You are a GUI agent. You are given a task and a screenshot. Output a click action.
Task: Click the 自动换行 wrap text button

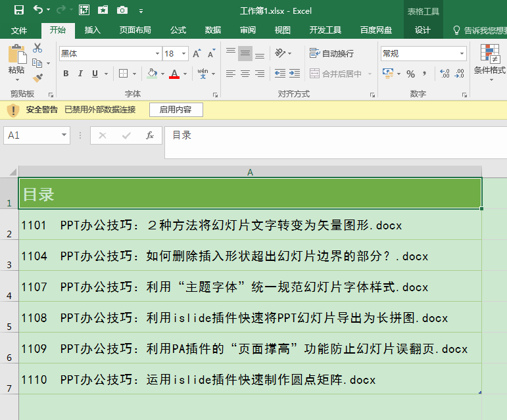(331, 53)
